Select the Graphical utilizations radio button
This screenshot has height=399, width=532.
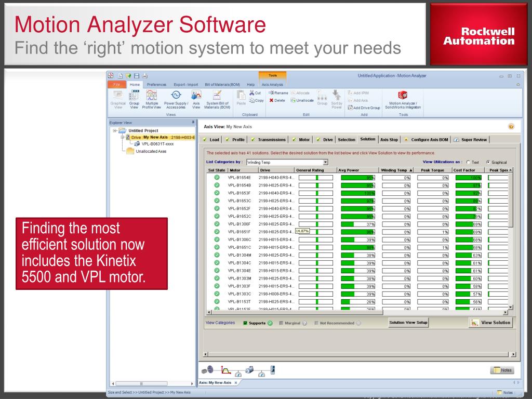pos(488,162)
